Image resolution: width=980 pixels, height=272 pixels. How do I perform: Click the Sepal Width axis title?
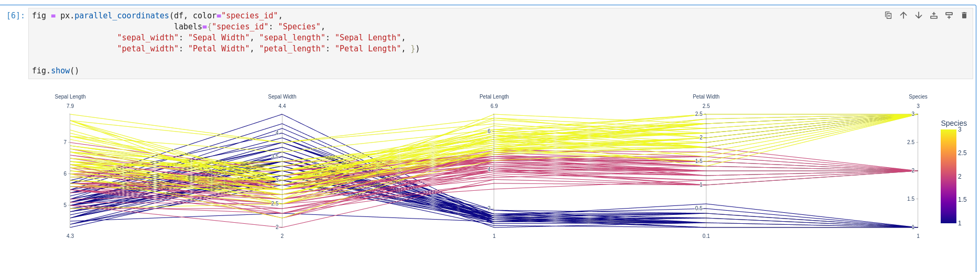(282, 96)
